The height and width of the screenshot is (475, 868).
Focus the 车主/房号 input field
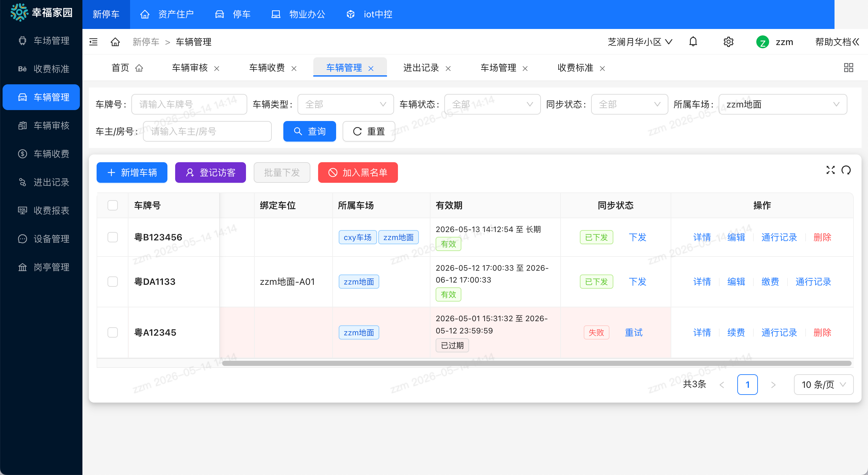click(207, 131)
